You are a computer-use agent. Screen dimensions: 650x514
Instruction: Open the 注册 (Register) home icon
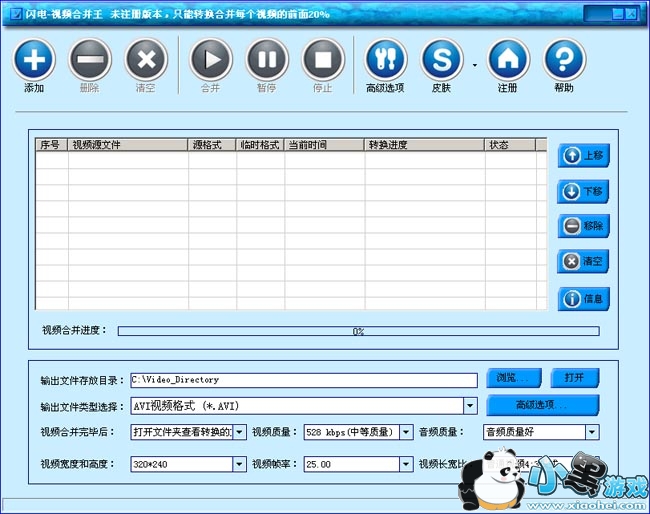click(x=507, y=59)
